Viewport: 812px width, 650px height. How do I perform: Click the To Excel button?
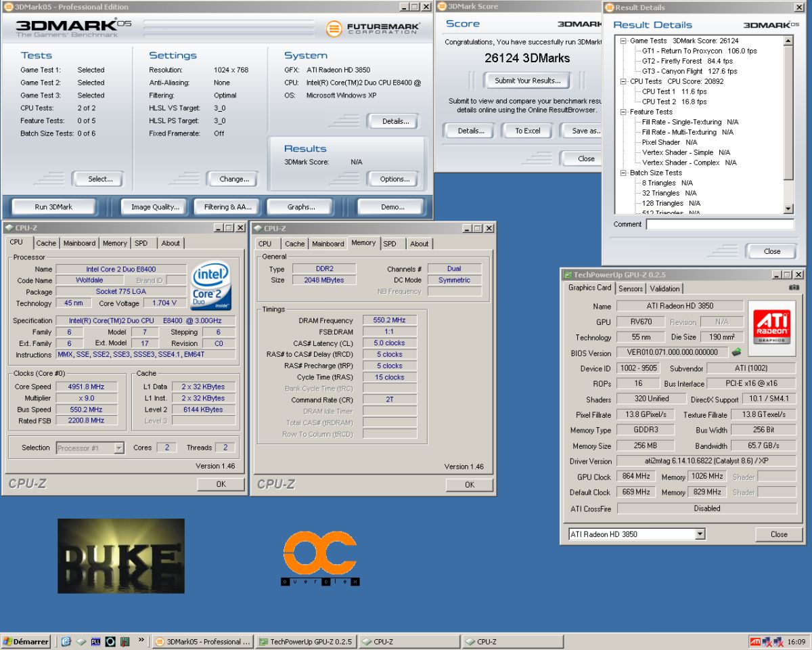pos(528,131)
